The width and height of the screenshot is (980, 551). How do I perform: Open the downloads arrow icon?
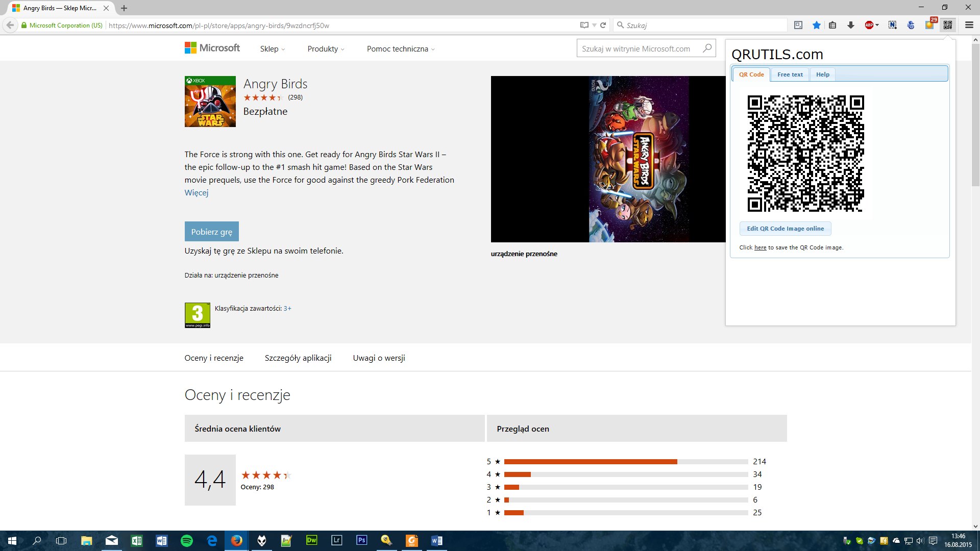(851, 25)
